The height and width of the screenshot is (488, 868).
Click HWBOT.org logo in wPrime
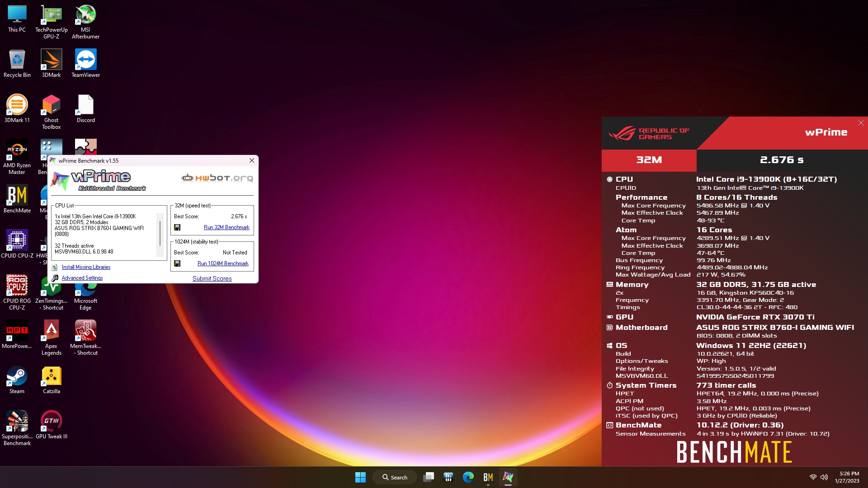pyautogui.click(x=217, y=178)
